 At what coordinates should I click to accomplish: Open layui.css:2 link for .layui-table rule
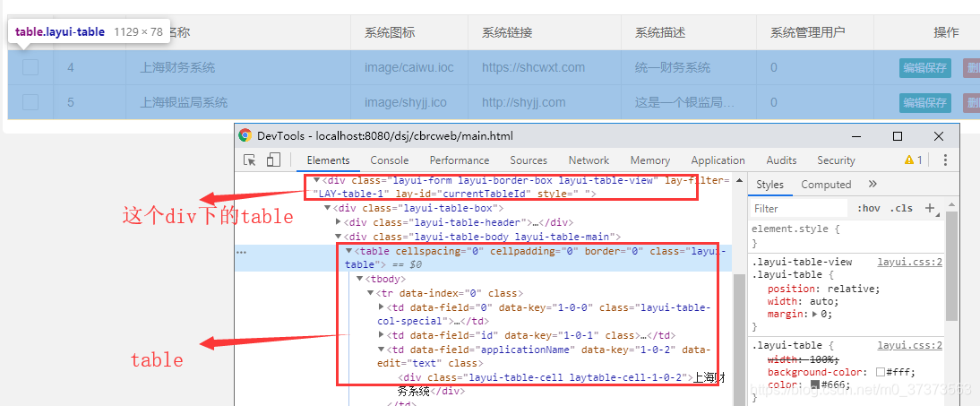[909, 345]
